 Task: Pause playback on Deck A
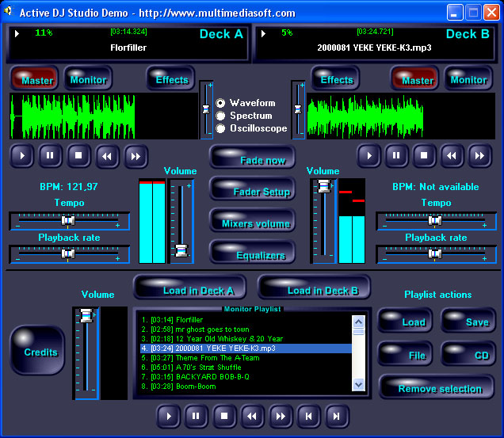50,156
